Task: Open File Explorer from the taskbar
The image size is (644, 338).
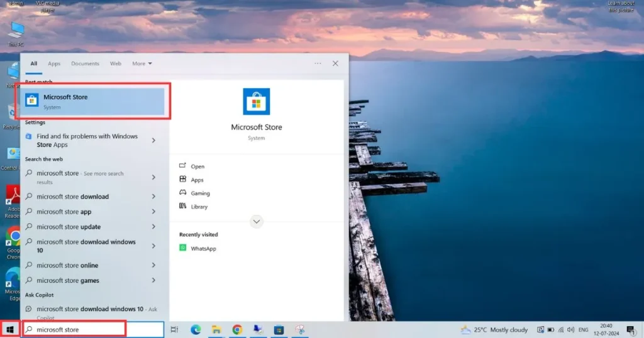Action: click(x=216, y=329)
